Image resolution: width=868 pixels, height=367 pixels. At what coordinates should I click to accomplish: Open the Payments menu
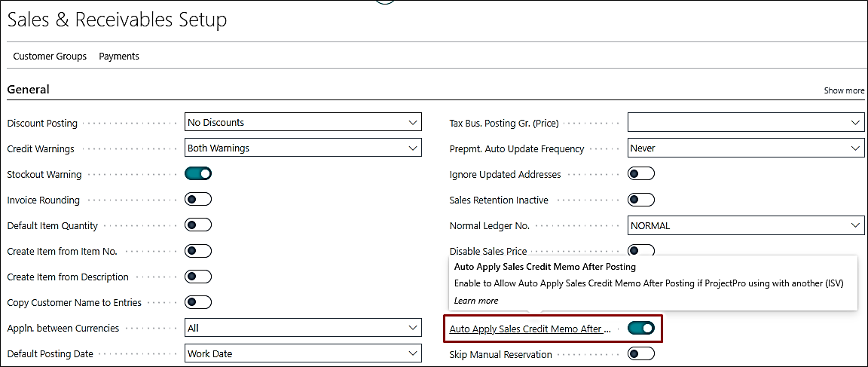pyautogui.click(x=119, y=57)
